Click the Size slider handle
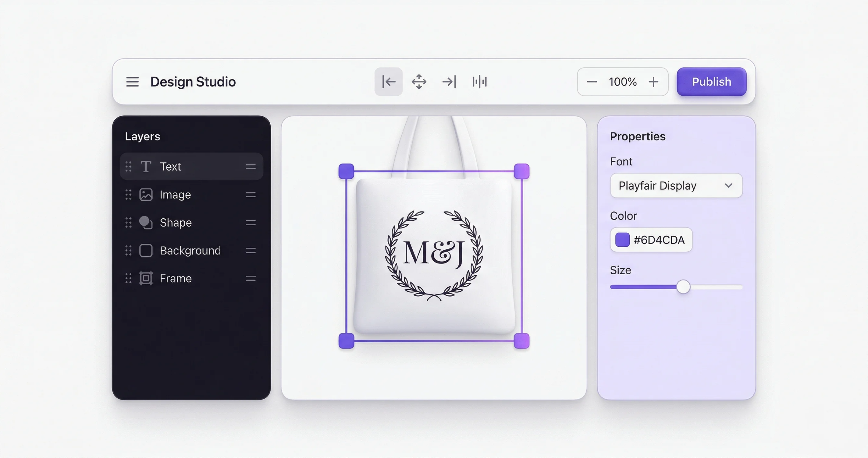868x458 pixels. [683, 287]
